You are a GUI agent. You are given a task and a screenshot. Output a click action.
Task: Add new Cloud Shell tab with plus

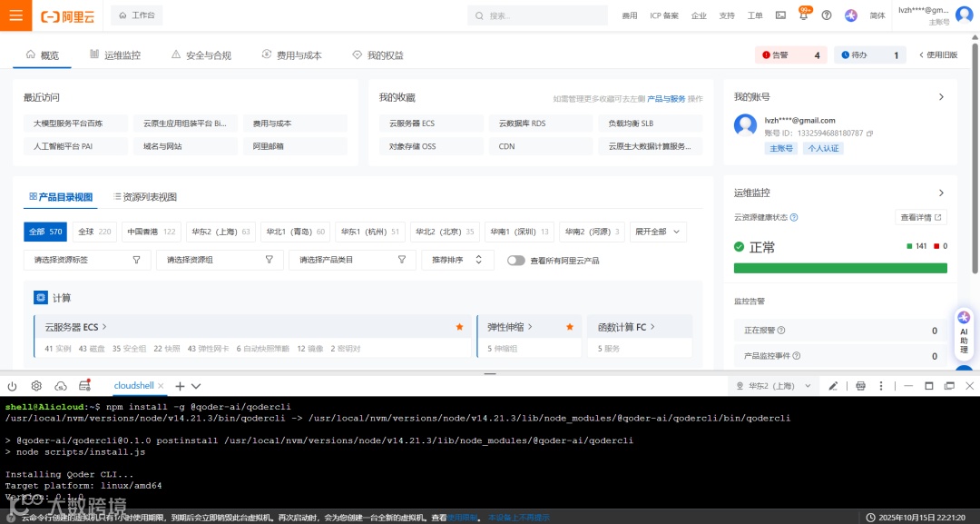coord(180,387)
